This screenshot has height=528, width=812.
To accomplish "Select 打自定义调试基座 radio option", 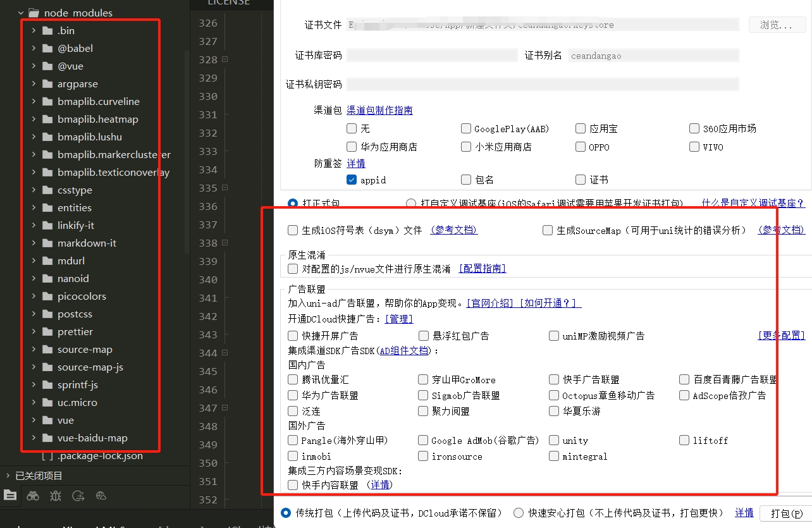I will click(x=410, y=203).
